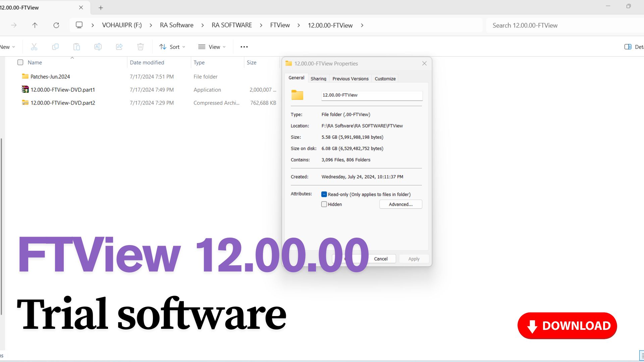Open the New menu chevron
Viewport: 644px width, 362px height.
coord(14,47)
